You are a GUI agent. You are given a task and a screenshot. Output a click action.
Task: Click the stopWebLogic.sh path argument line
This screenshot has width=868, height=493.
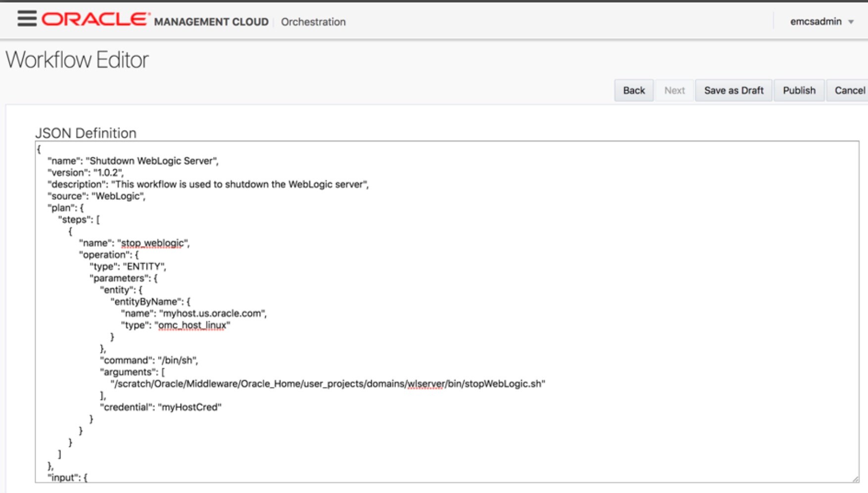[x=328, y=384]
